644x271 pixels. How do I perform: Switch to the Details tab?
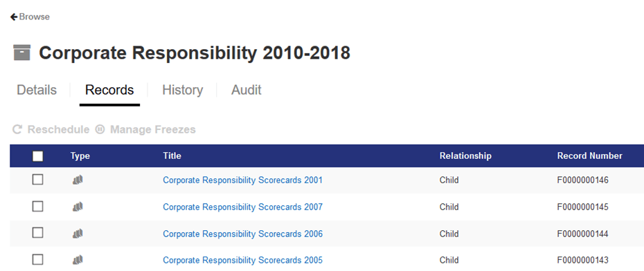(37, 90)
